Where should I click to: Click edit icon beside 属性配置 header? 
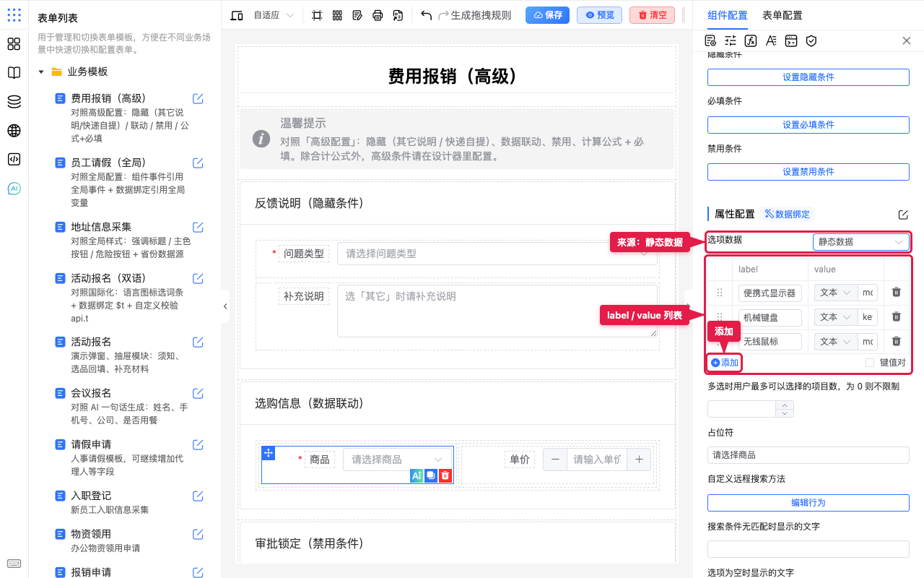(x=903, y=215)
